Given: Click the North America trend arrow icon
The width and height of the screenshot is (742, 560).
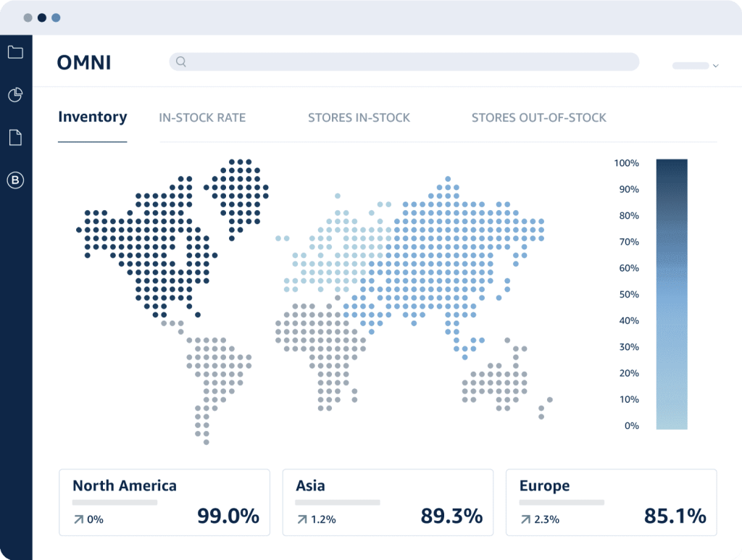Looking at the screenshot, I should point(78,520).
